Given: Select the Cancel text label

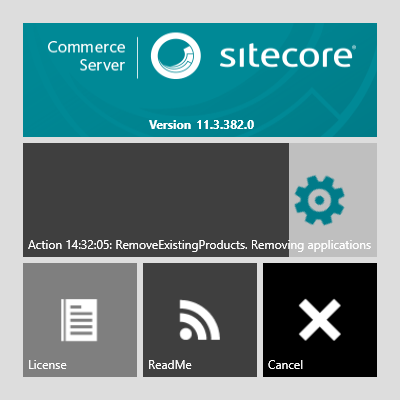Looking at the screenshot, I should (285, 365).
